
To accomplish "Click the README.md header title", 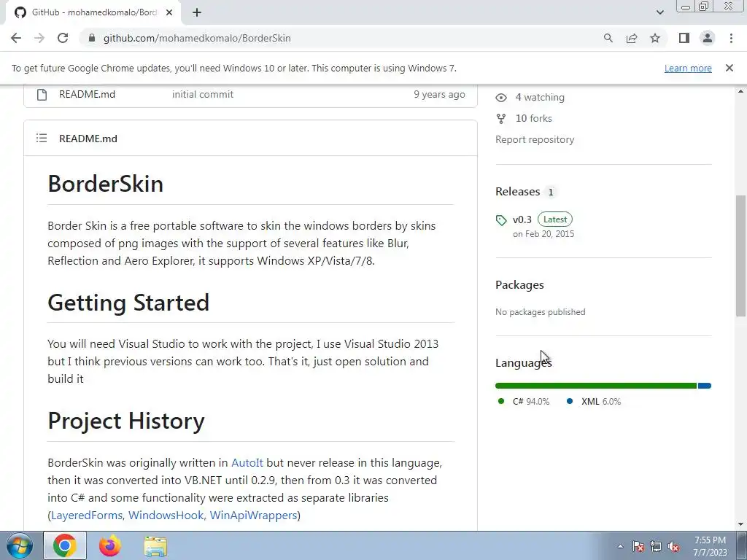I will click(x=88, y=139).
